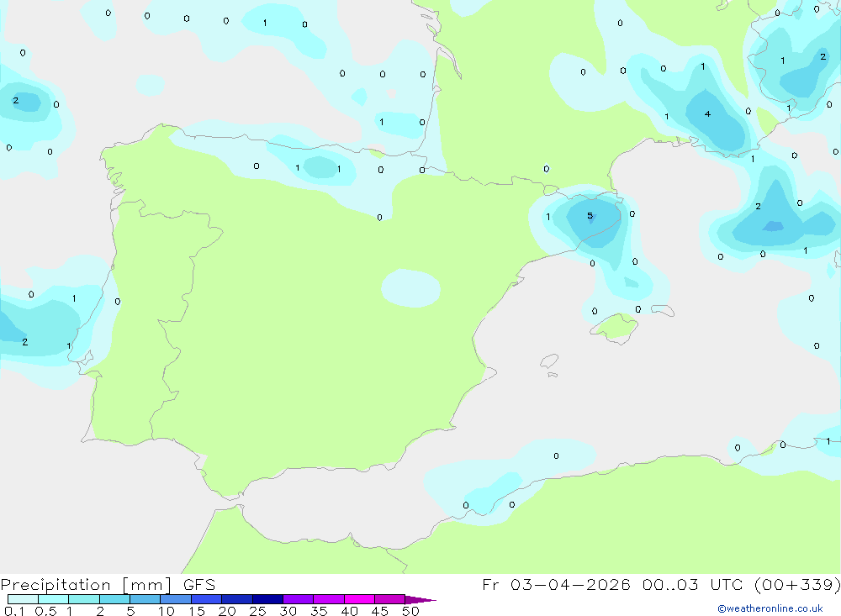Click the '4' precipitation value on map
This screenshot has width=841, height=616.
pos(707,113)
